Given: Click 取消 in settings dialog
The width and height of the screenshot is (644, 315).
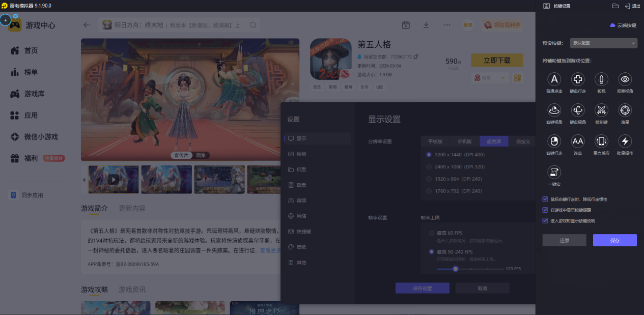Looking at the screenshot, I should click(x=482, y=288).
